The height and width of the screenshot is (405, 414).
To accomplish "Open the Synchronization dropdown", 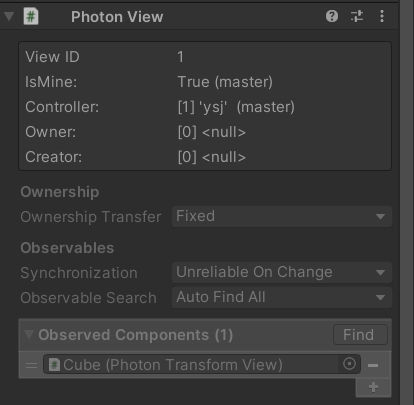I will pyautogui.click(x=282, y=272).
